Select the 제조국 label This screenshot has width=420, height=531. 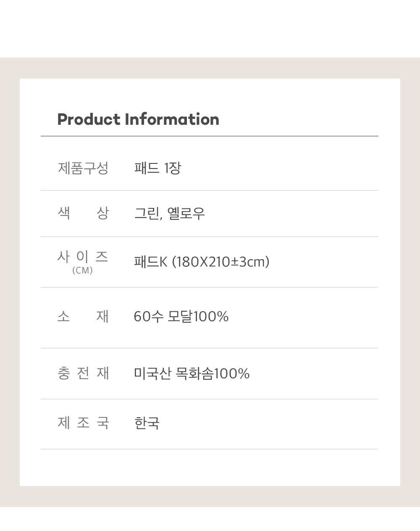pyautogui.click(x=83, y=423)
